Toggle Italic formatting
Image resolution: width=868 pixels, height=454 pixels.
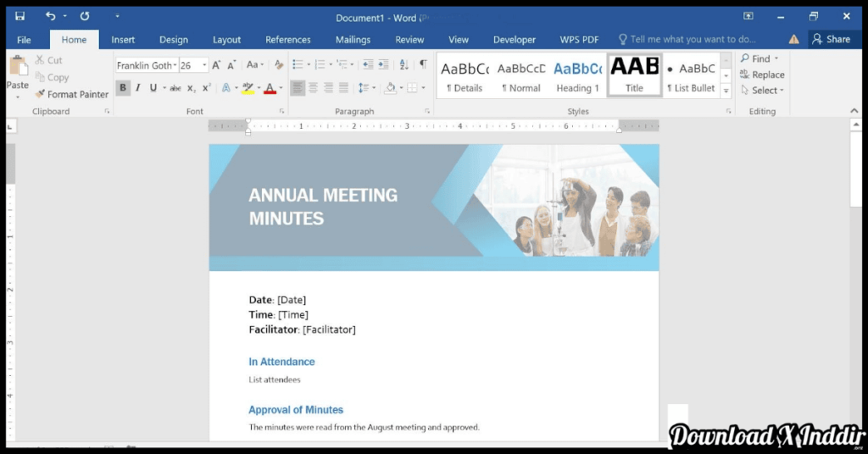point(138,88)
